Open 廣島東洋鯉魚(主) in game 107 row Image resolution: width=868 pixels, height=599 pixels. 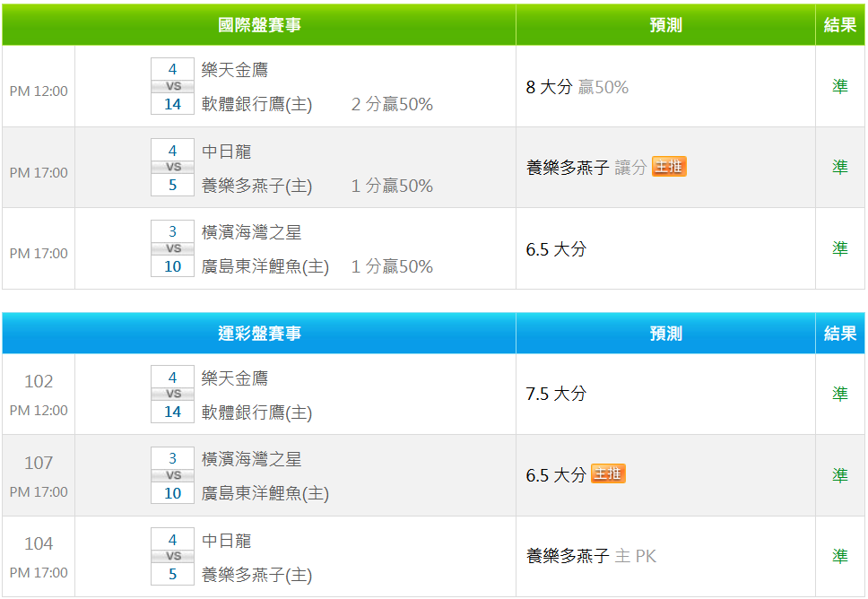[265, 493]
